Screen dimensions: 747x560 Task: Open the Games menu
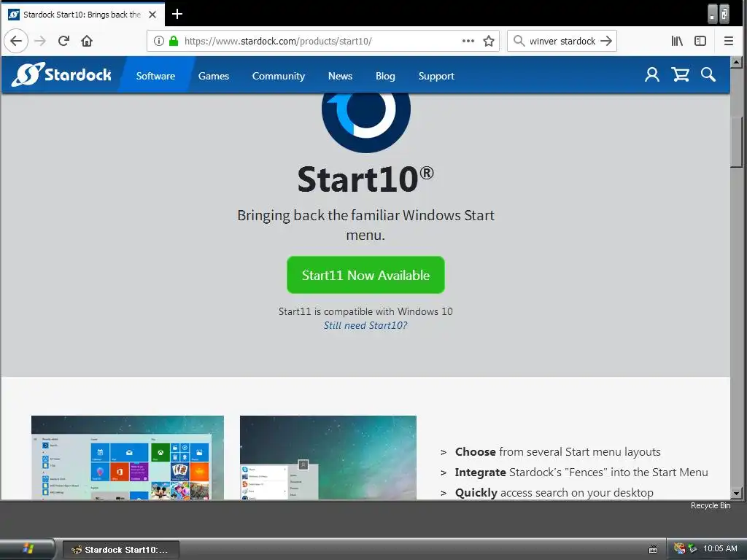click(214, 76)
